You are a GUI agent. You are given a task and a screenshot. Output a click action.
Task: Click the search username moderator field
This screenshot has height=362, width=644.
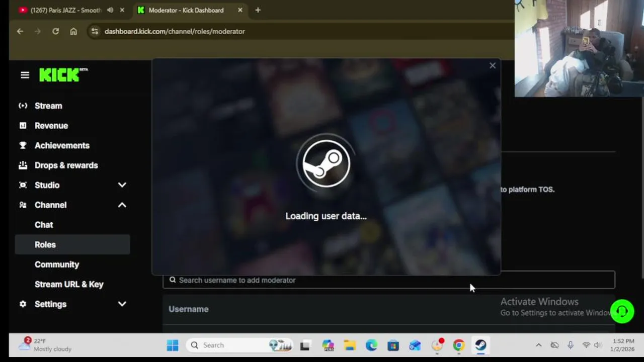coord(388,280)
